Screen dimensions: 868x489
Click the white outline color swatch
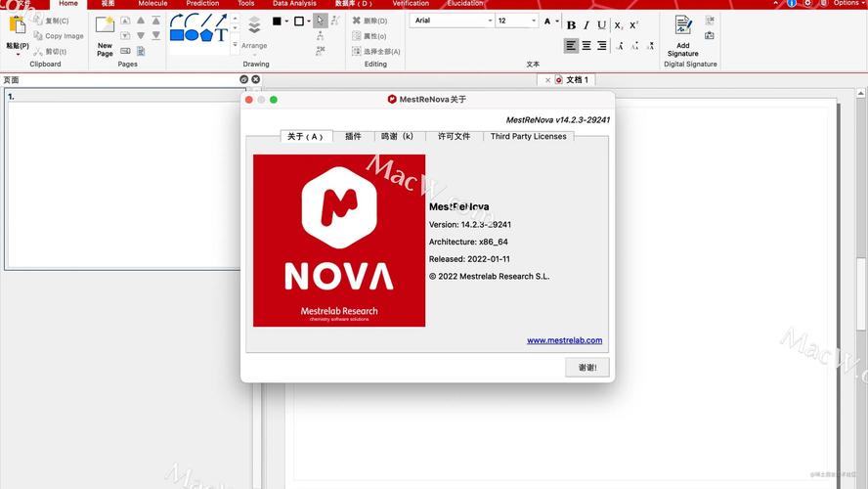point(299,22)
